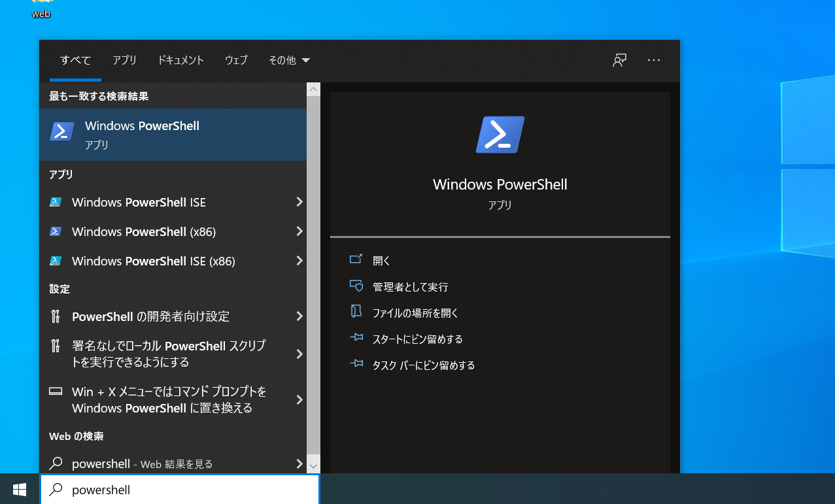
Task: Expand chevron for Win + X メニュー setting
Action: click(299, 399)
